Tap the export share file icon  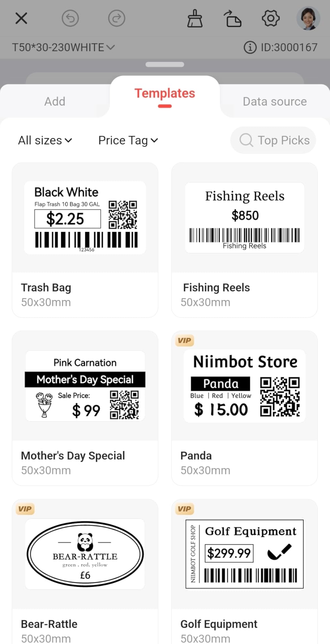click(x=232, y=18)
